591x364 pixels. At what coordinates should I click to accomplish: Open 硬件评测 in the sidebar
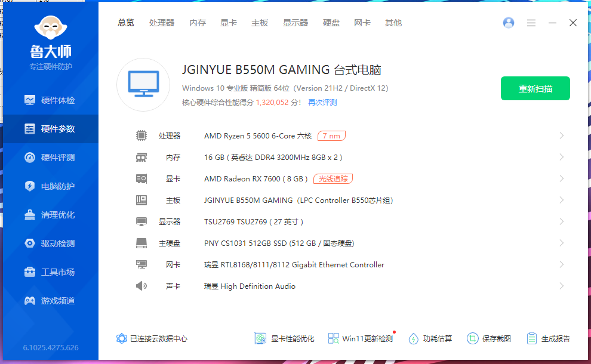tap(51, 158)
